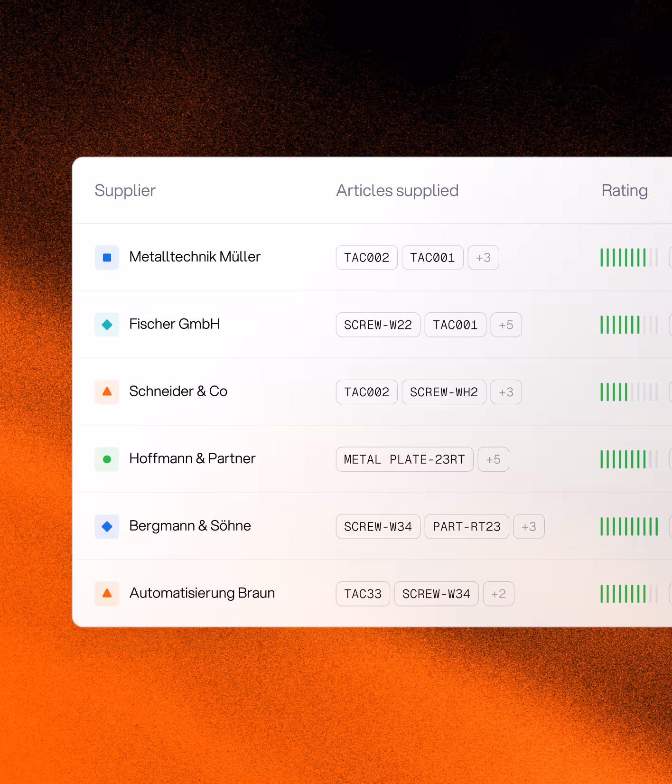Viewport: 672px width, 784px height.
Task: Expand +3 more articles for Schneider & Co
Action: pyautogui.click(x=506, y=392)
